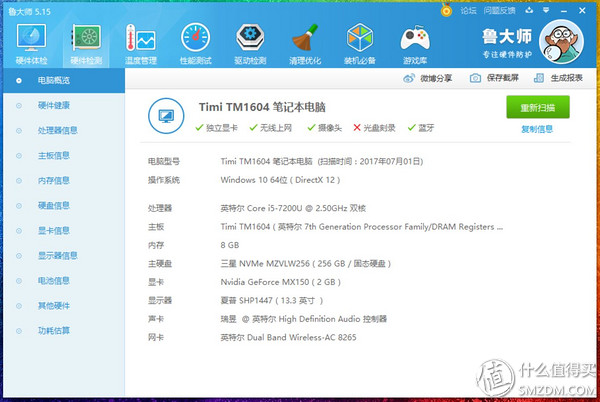Open title bar dropdown menu arrow
Viewport: 600px width, 402px height.
(546, 10)
